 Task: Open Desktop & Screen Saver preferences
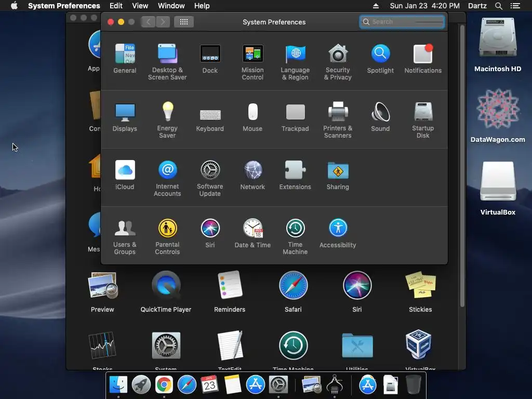click(167, 62)
